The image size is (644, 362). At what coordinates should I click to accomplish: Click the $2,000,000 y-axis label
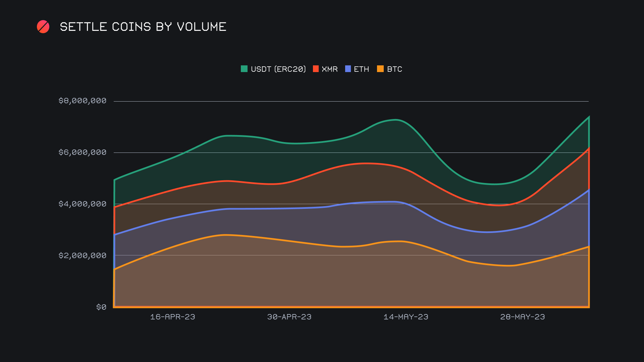[83, 256]
